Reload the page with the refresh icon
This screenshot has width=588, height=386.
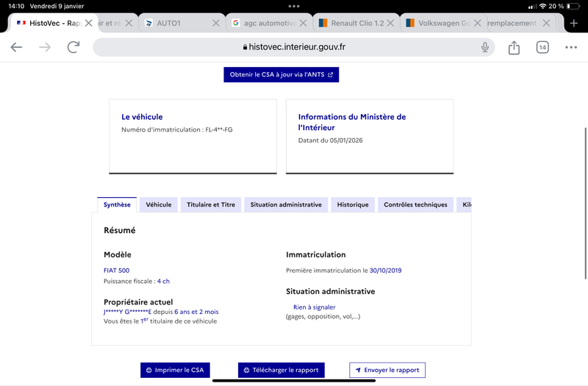pyautogui.click(x=73, y=47)
